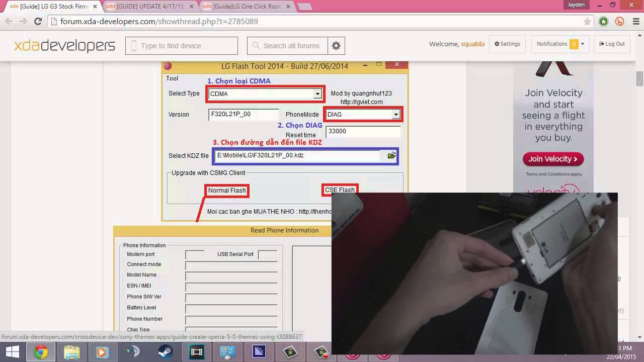Click the xda developers logo
Image resolution: width=644 pixels, height=362 pixels.
pyautogui.click(x=64, y=46)
